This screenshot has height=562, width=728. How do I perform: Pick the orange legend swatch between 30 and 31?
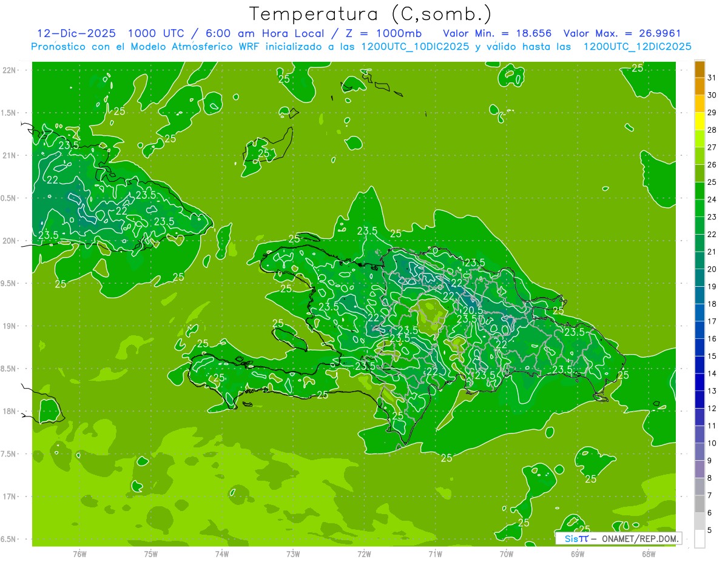coord(699,87)
